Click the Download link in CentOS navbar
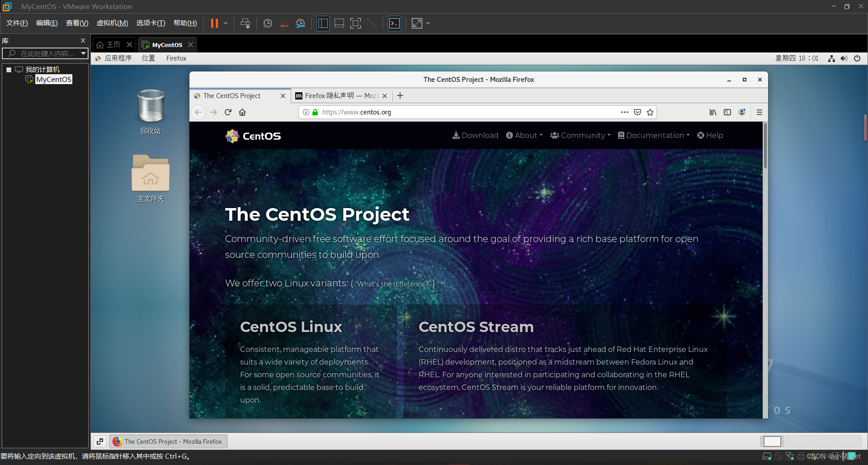 point(475,135)
